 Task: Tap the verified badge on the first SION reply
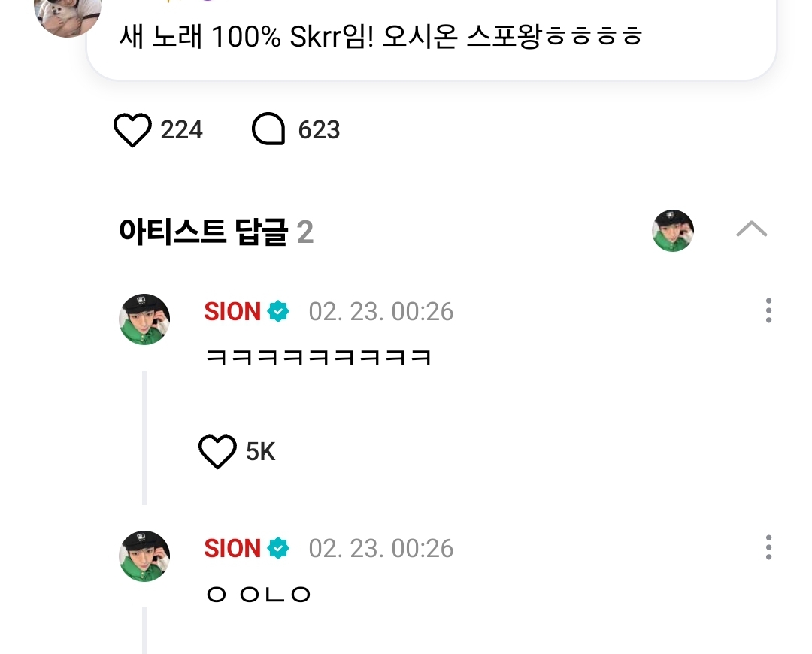279,311
